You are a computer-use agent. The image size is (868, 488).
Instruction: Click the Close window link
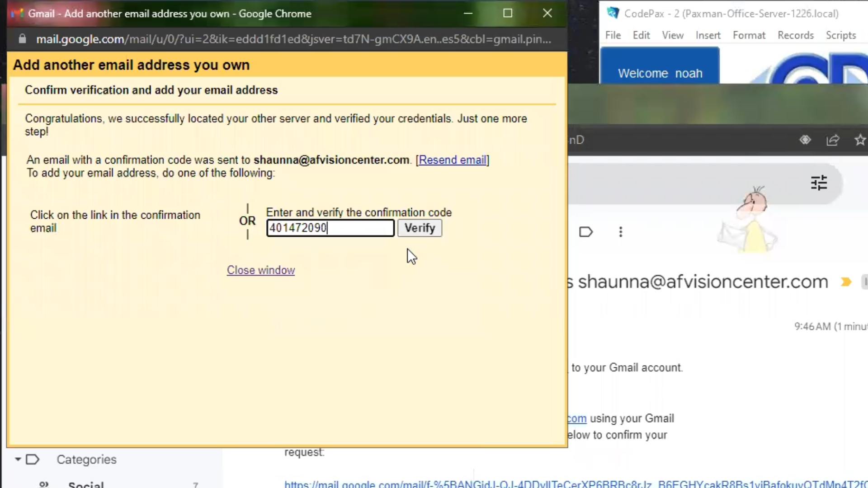(261, 270)
